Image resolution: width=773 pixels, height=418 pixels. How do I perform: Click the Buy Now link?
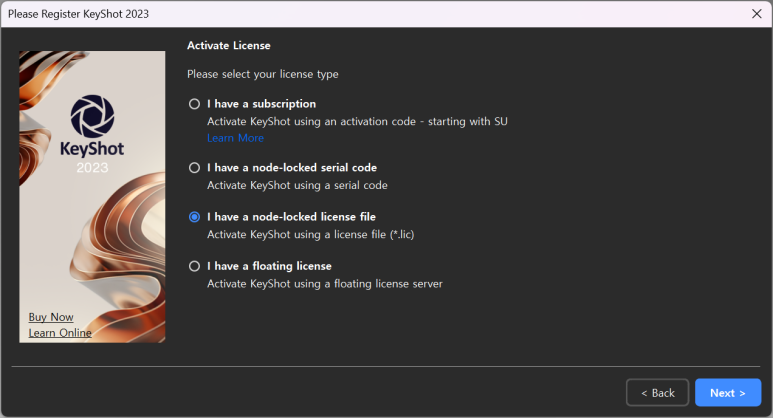51,317
